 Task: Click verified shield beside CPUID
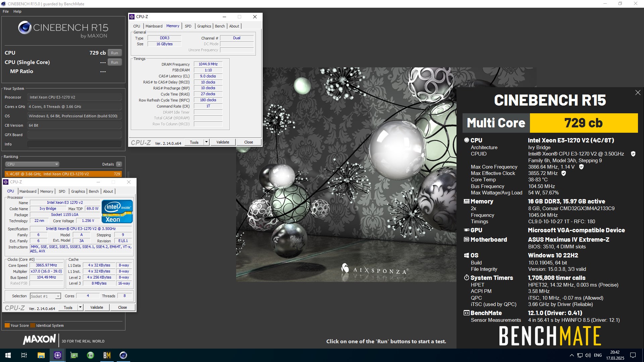(633, 154)
